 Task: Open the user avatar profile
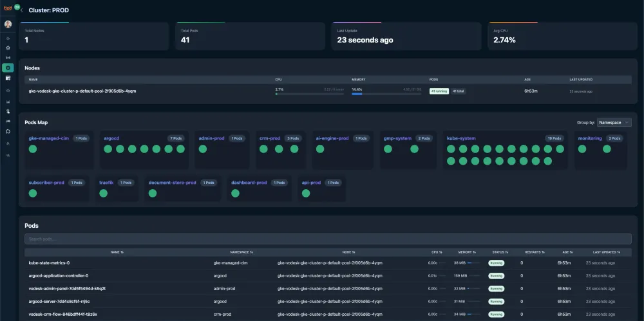[8, 24]
